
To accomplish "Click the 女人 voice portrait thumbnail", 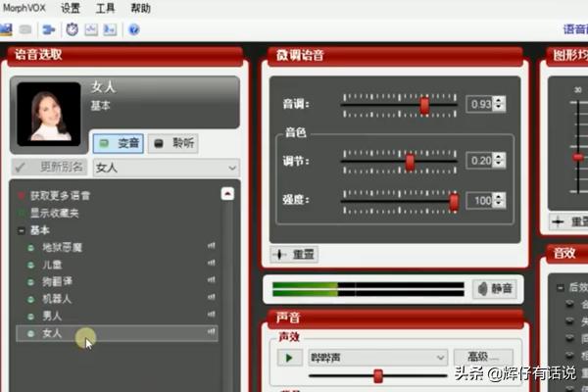I will [49, 114].
